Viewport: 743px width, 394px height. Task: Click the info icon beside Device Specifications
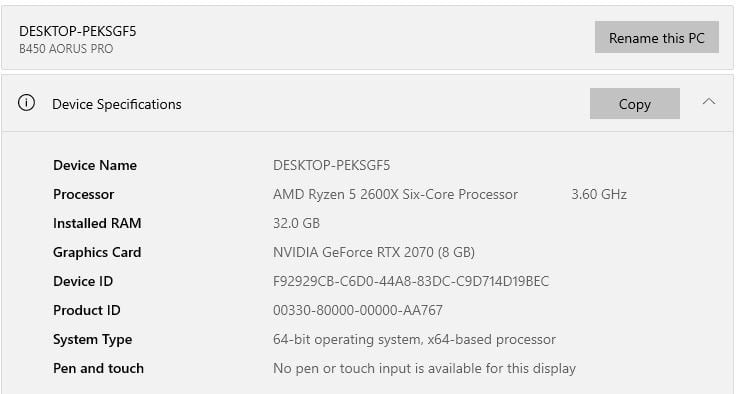coord(27,102)
